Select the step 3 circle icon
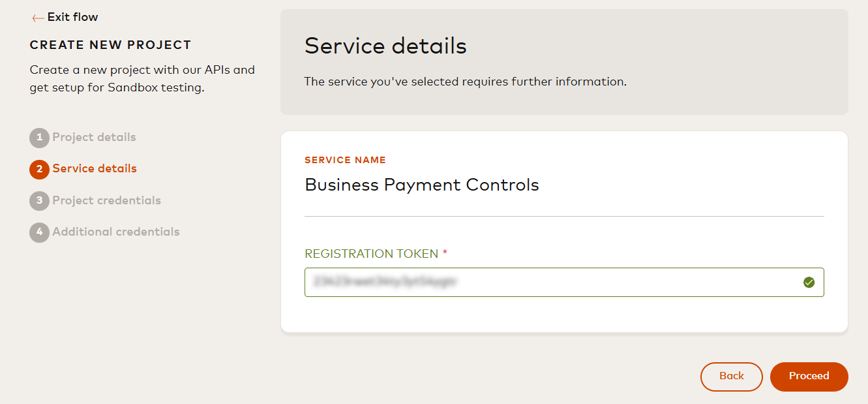 click(x=38, y=200)
